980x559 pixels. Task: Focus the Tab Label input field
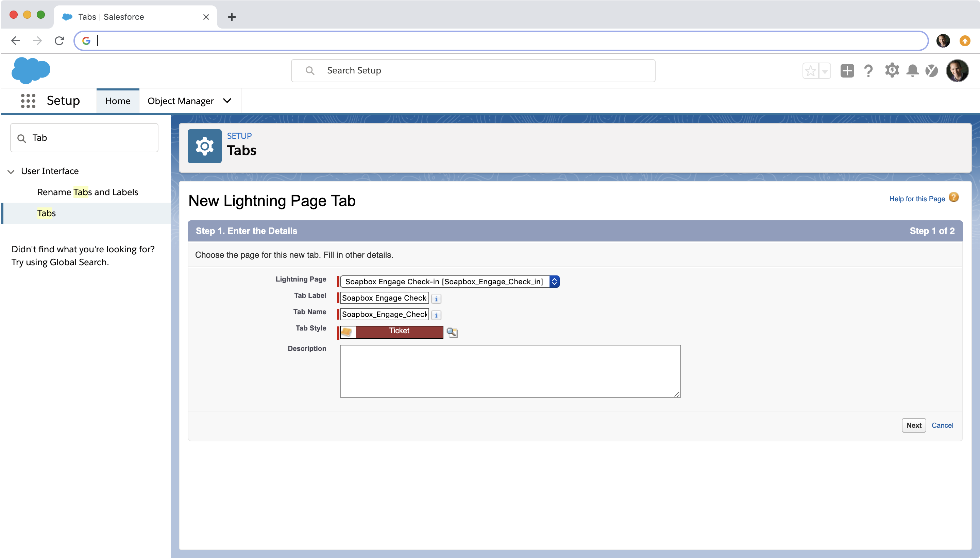[x=384, y=298]
